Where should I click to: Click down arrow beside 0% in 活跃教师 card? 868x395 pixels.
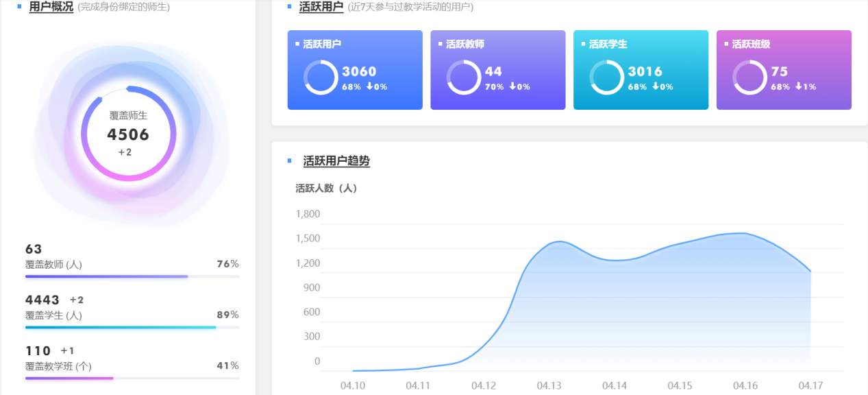pyautogui.click(x=512, y=87)
